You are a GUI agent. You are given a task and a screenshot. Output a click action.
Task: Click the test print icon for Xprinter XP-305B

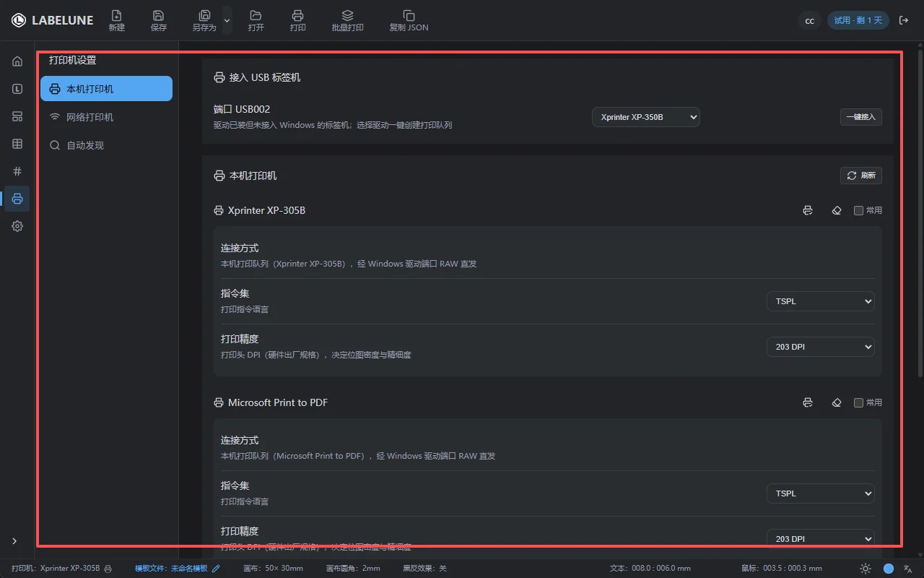click(808, 210)
